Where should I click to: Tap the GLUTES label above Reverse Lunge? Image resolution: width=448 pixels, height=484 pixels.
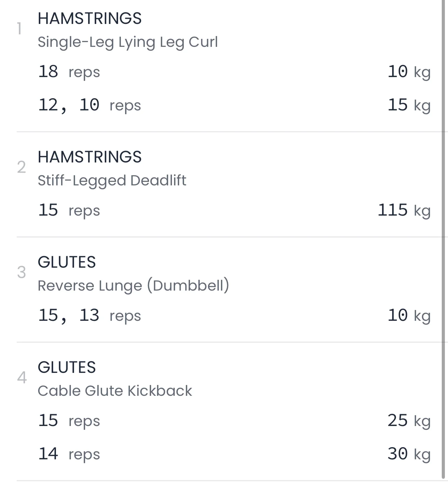point(67,262)
